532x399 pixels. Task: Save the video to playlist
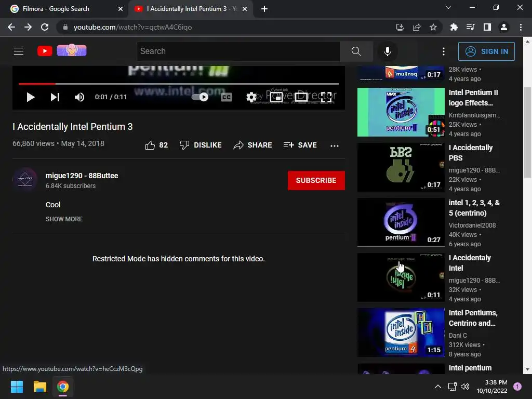(300, 145)
